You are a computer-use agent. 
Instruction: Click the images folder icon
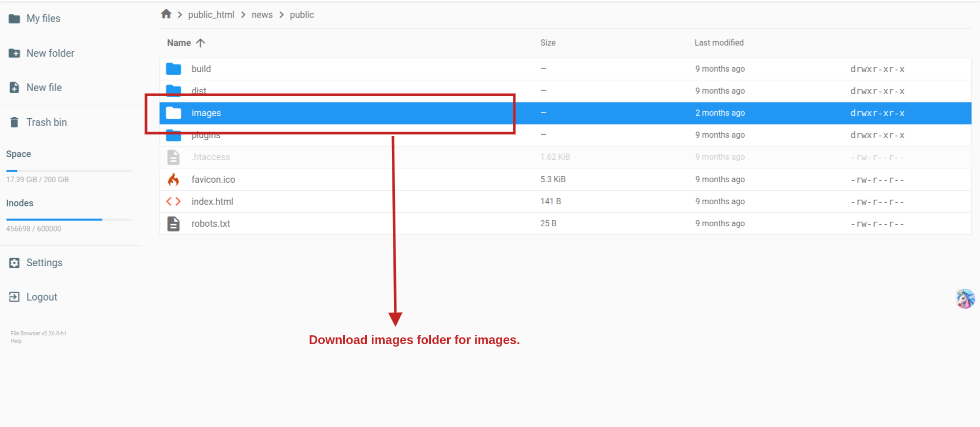tap(174, 113)
